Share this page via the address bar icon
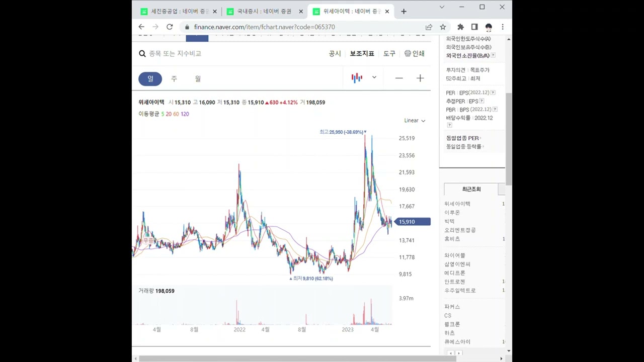Screen dimensions: 644x362 pyautogui.click(x=429, y=27)
